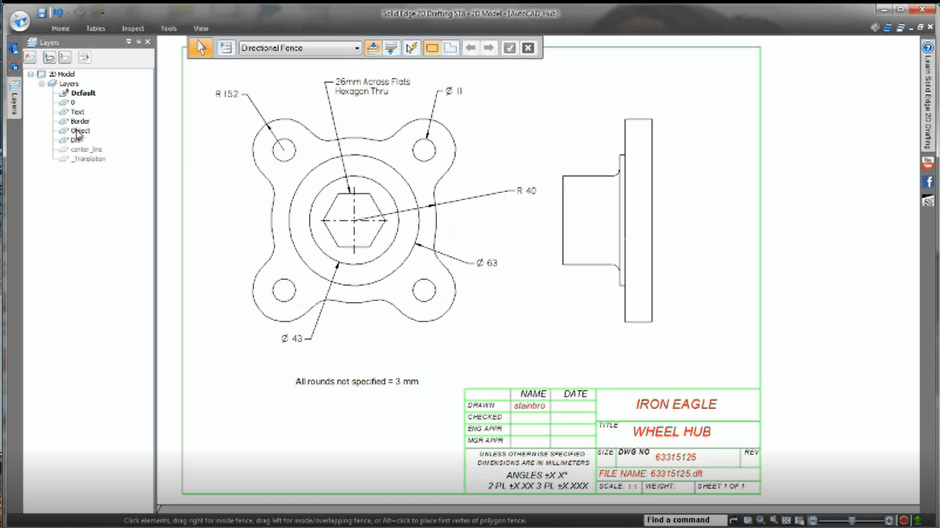The image size is (940, 528).
Task: Cancel selection with the X button
Action: click(x=528, y=48)
